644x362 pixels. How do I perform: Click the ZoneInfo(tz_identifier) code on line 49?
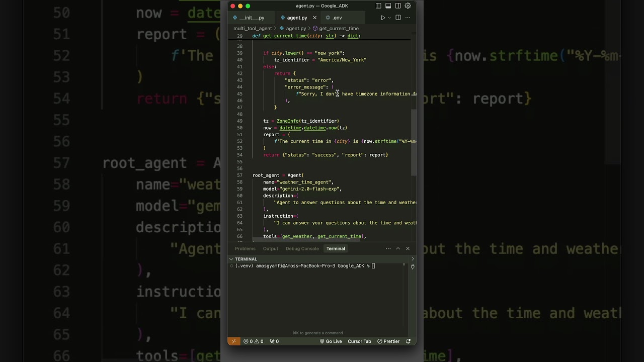coord(308,121)
